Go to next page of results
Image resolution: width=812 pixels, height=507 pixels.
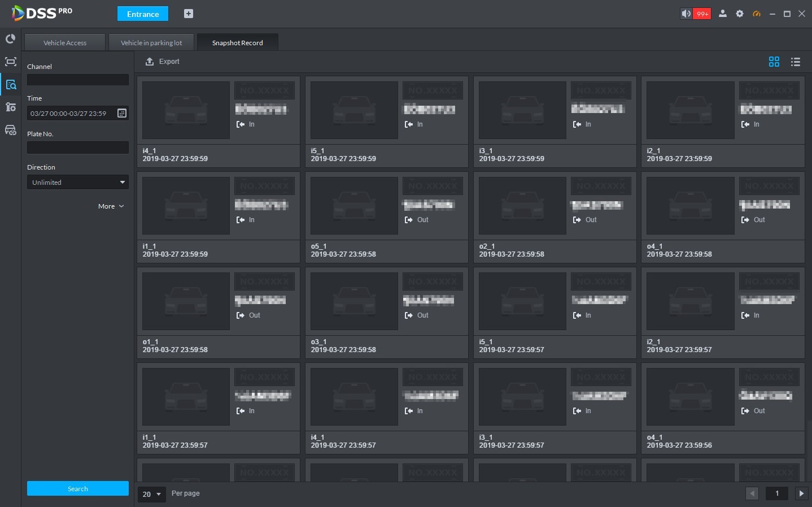[801, 493]
